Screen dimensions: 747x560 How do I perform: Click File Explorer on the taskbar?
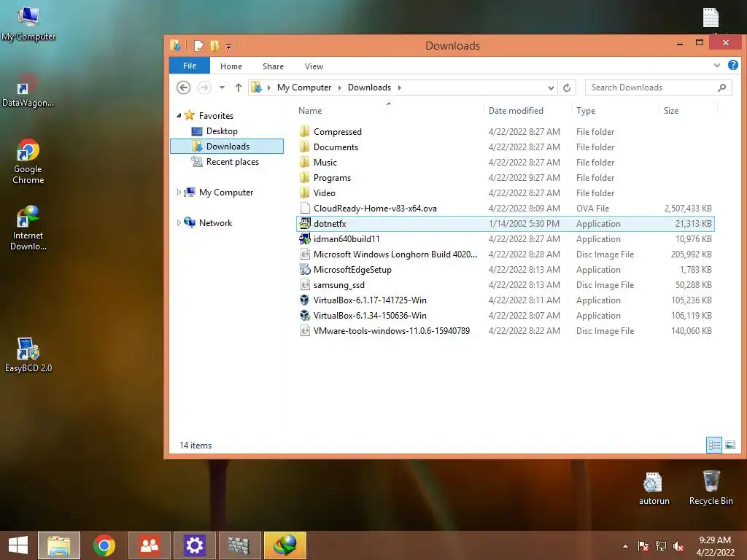point(59,545)
